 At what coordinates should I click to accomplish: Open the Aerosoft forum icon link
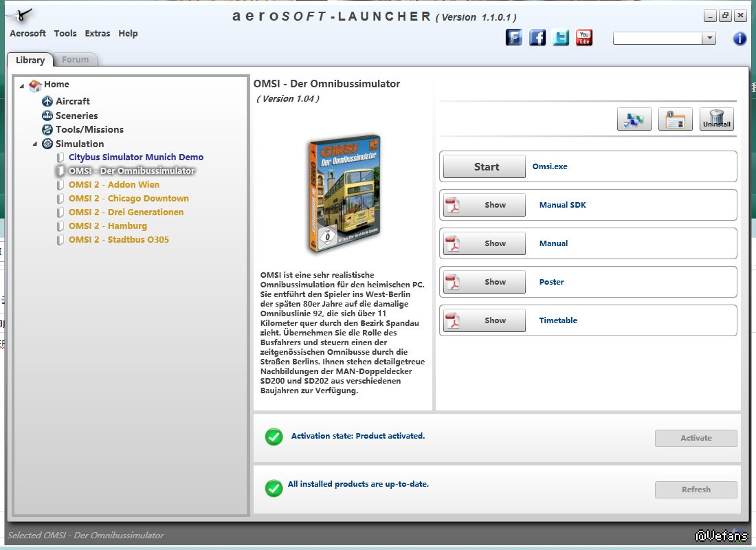point(514,37)
